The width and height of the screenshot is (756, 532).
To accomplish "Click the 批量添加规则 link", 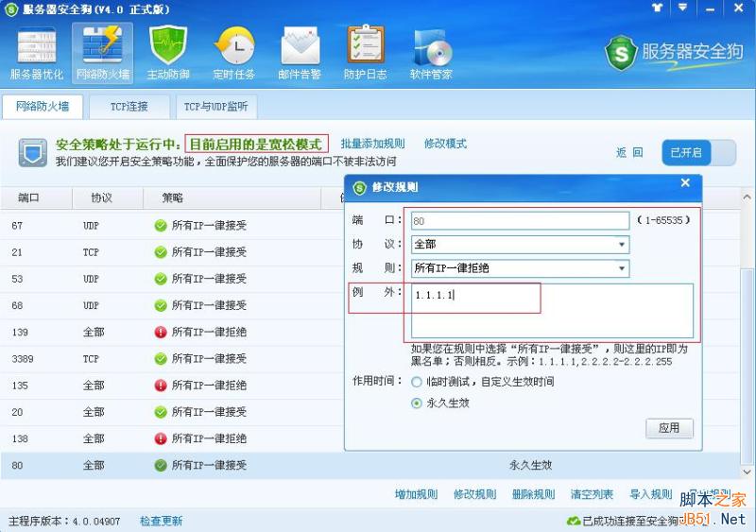I will point(372,144).
